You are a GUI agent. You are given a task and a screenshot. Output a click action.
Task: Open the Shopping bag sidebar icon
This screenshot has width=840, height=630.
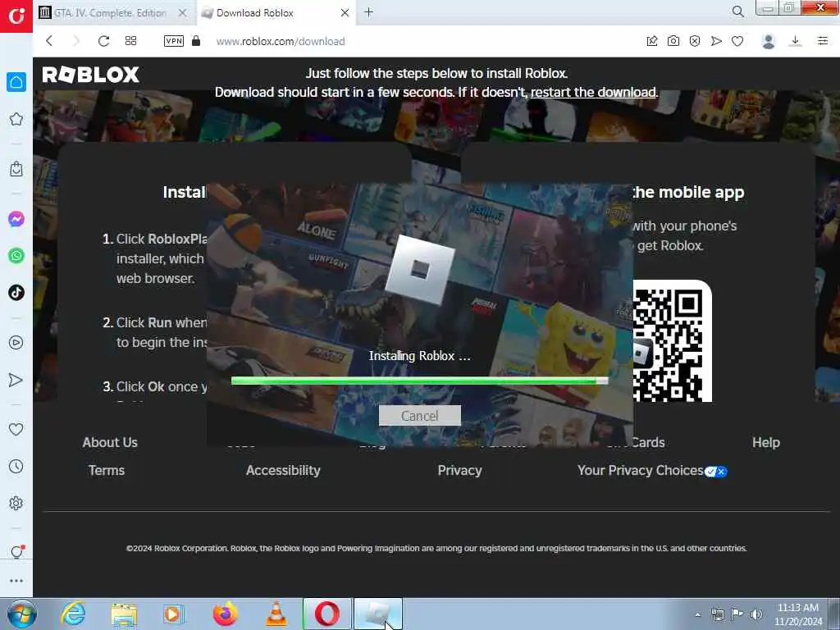point(16,169)
